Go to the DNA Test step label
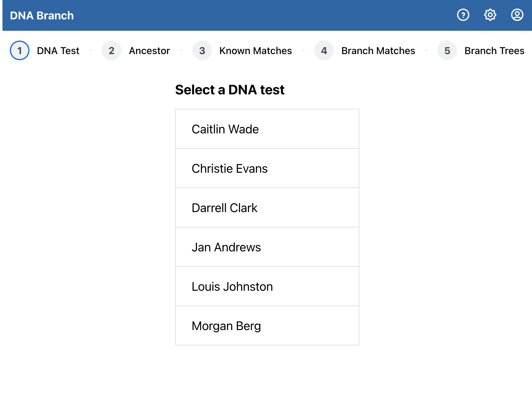 point(58,51)
